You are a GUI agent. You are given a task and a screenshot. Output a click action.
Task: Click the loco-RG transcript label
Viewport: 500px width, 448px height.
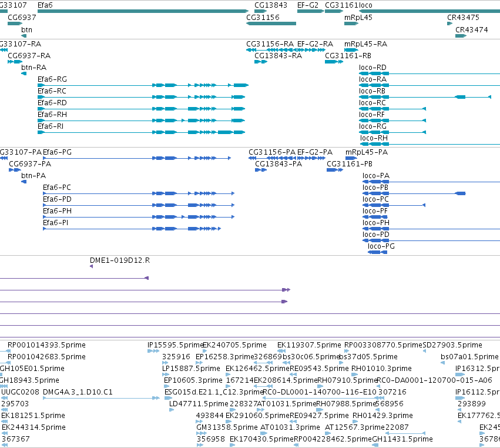click(373, 126)
